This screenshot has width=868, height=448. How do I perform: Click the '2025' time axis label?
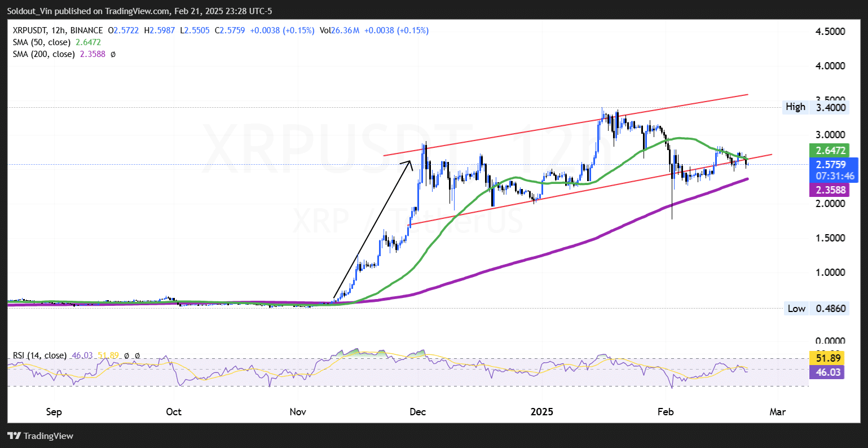pyautogui.click(x=541, y=412)
